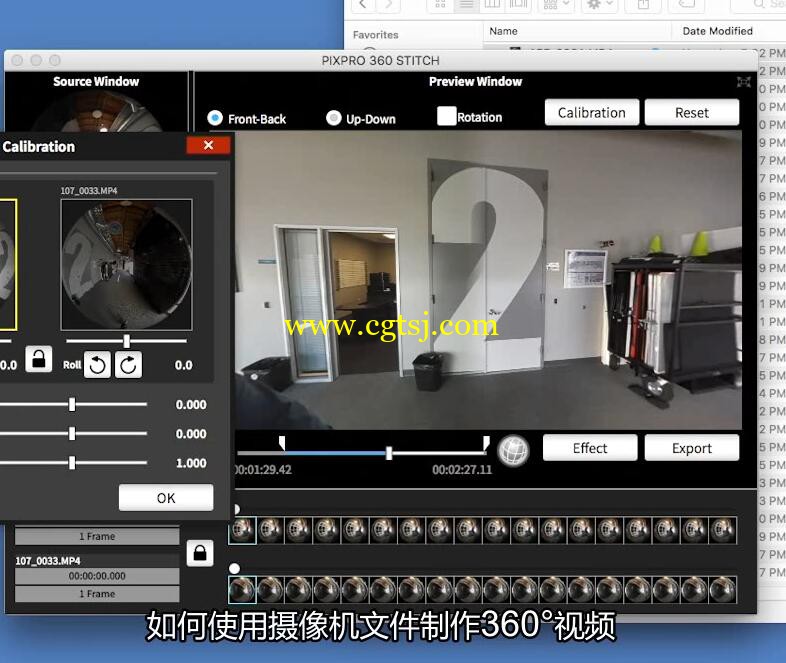Go back in the Finder window

pyautogui.click(x=363, y=5)
